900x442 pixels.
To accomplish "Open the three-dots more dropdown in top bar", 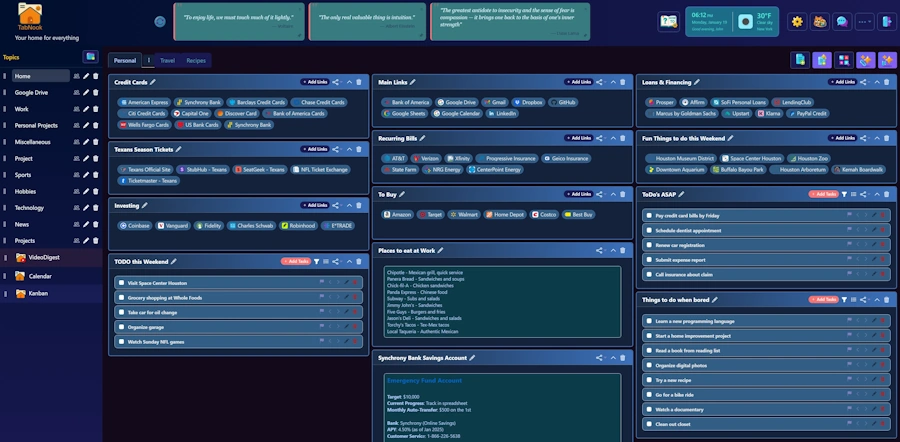I will coord(864,22).
